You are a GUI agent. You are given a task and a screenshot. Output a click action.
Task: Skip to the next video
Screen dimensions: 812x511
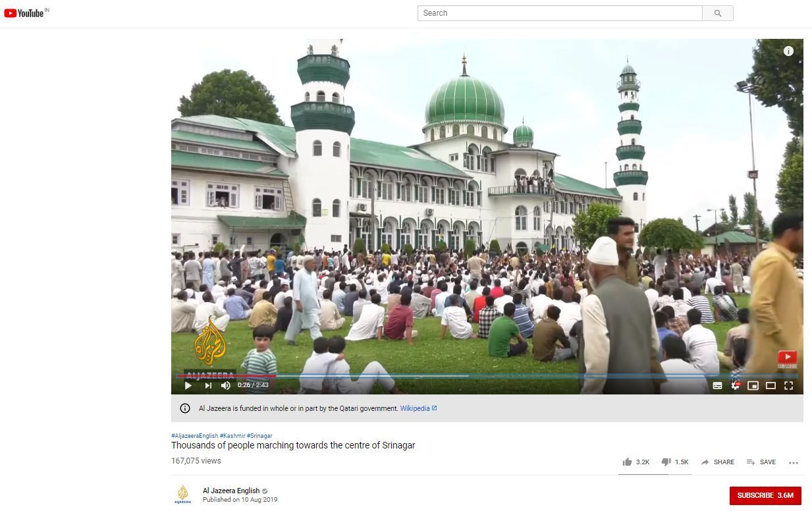(208, 386)
